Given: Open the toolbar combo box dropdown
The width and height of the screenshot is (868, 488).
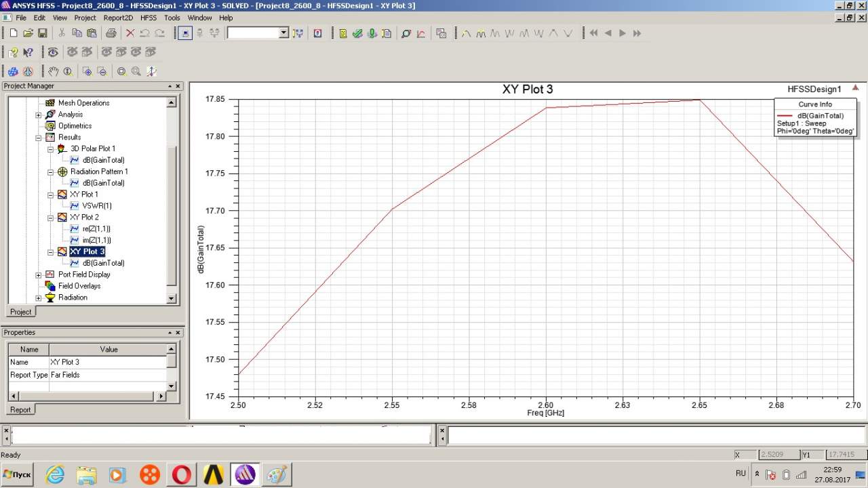Looking at the screenshot, I should [283, 33].
